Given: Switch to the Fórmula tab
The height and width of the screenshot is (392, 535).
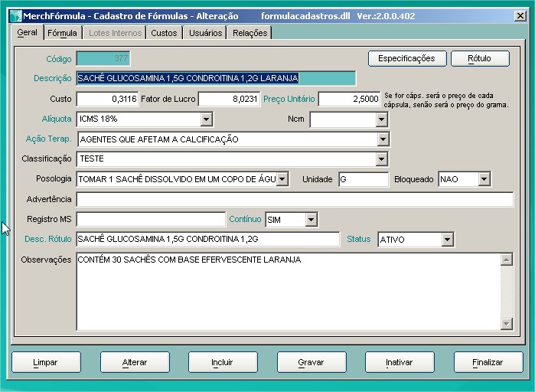Looking at the screenshot, I should click(x=62, y=33).
